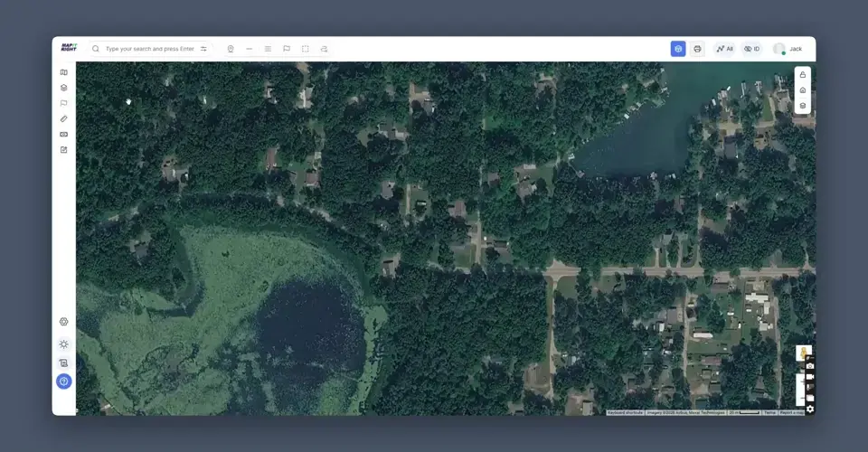The height and width of the screenshot is (452, 868).
Task: Select the route path tool
Action: [x=324, y=49]
